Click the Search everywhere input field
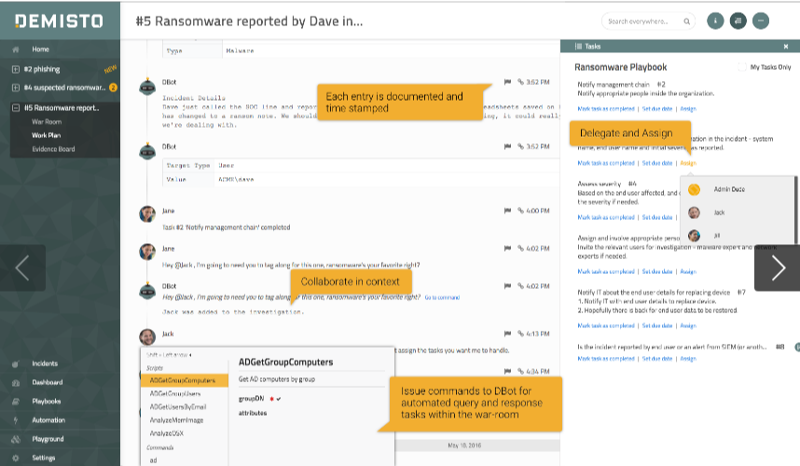 (642, 20)
